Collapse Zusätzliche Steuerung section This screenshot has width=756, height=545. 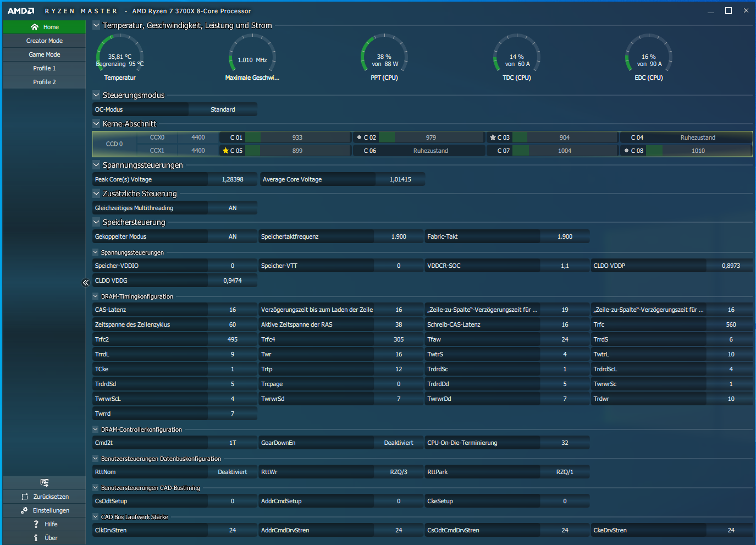[x=96, y=194]
